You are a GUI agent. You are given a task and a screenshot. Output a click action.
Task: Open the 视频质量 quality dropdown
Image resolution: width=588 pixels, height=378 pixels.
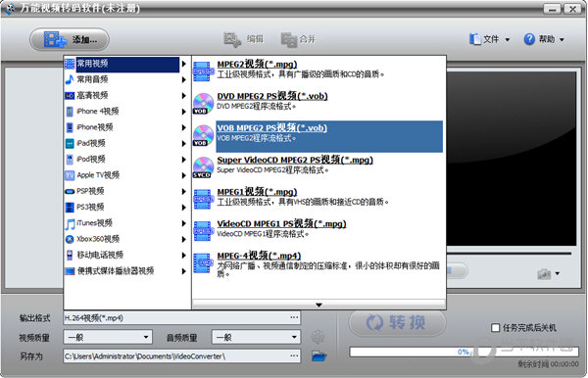click(108, 337)
